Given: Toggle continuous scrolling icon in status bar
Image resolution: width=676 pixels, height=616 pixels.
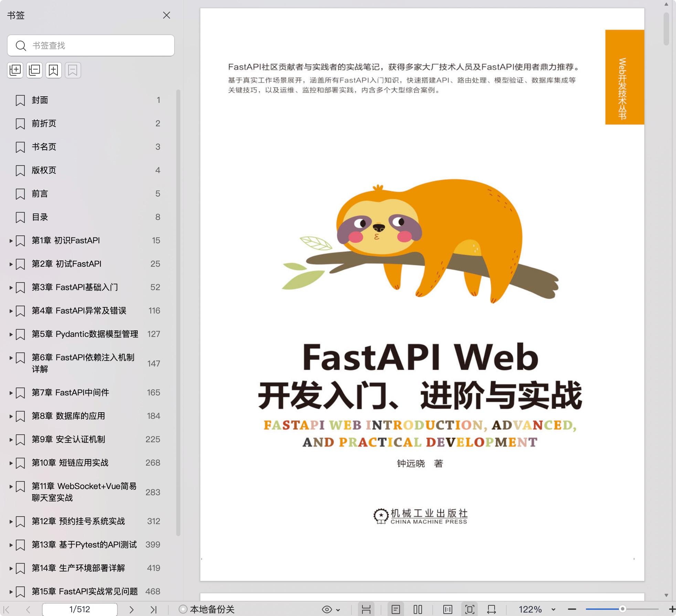Looking at the screenshot, I should pos(366,609).
